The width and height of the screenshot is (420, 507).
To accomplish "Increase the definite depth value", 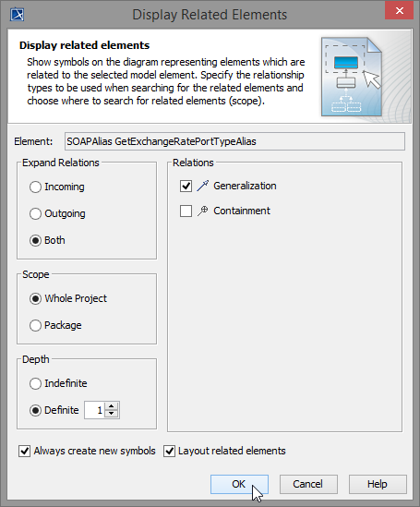I will pos(112,406).
